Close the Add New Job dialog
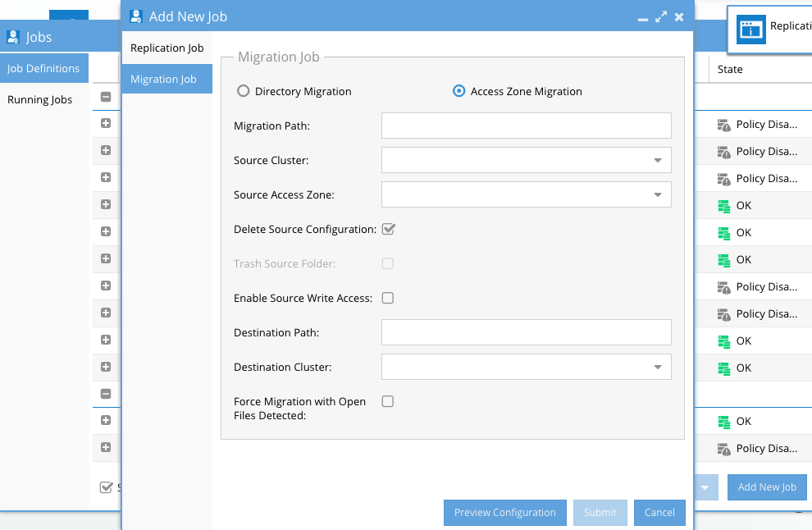The width and height of the screenshot is (812, 530). click(x=679, y=16)
